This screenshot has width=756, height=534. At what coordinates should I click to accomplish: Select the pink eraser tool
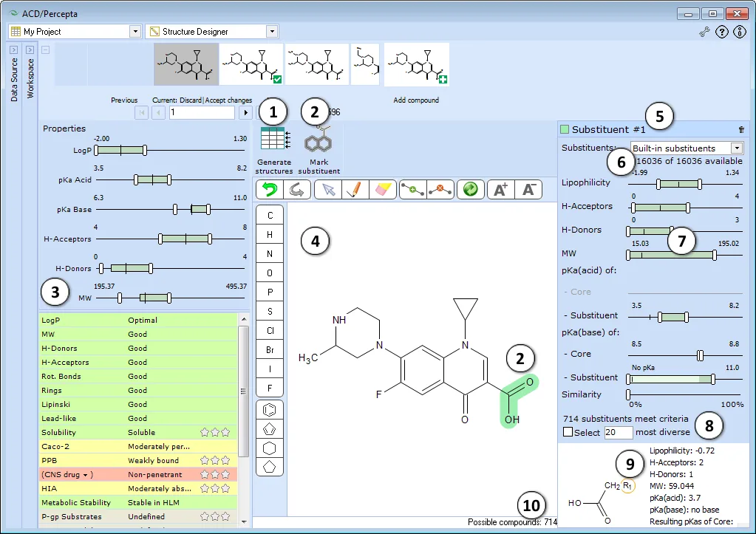382,189
